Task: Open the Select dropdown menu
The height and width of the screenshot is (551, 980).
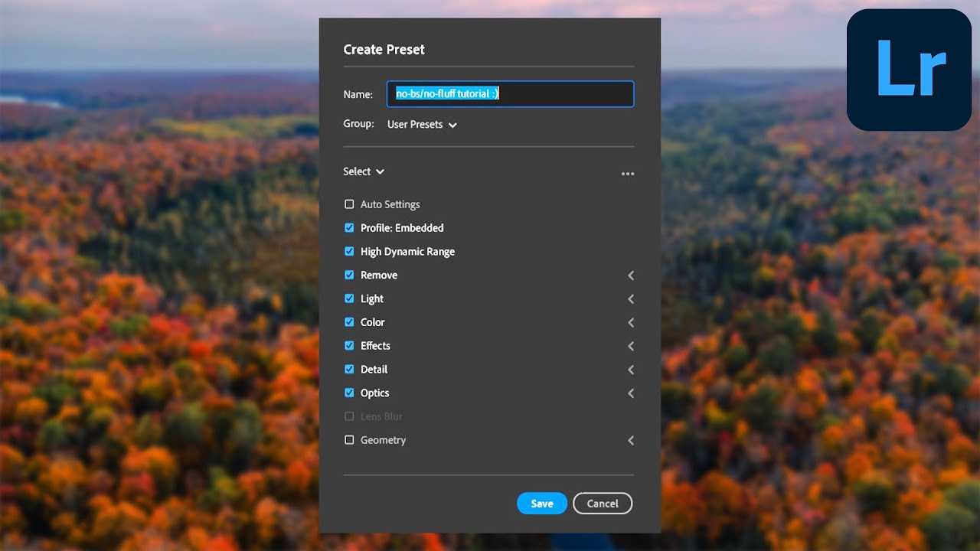Action: click(364, 171)
